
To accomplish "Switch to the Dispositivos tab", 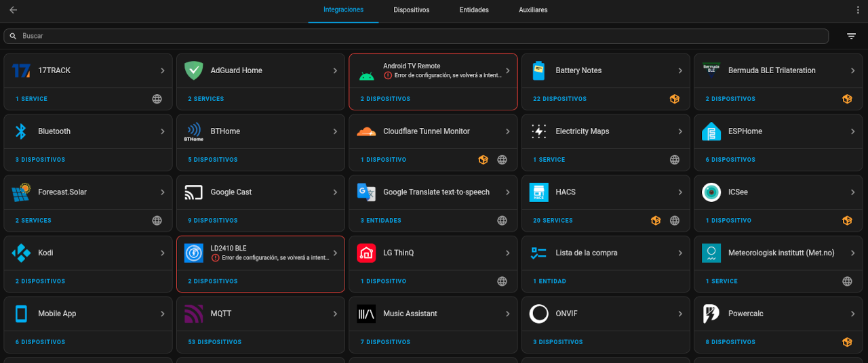I will pyautogui.click(x=412, y=10).
